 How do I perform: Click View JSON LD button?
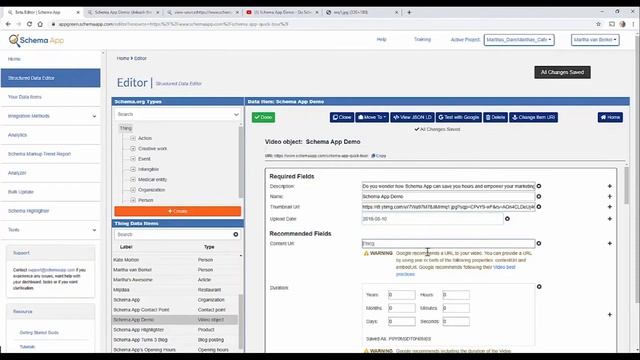tap(412, 117)
